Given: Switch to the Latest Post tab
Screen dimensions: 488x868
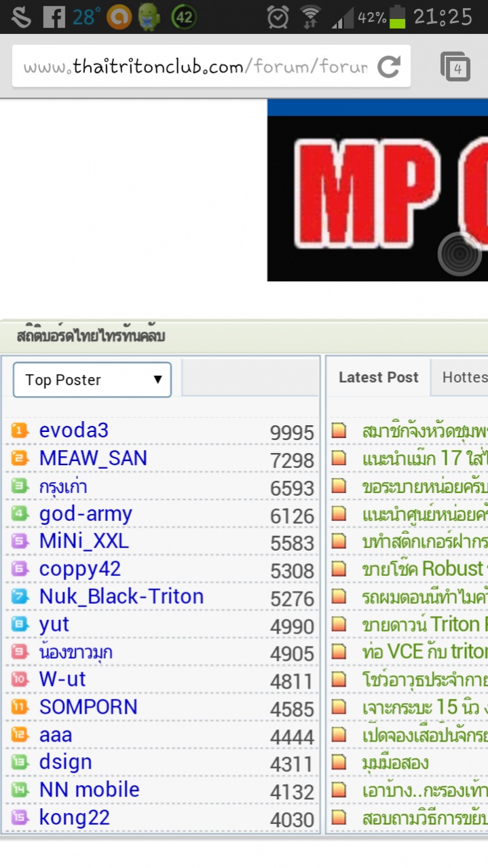Looking at the screenshot, I should [379, 378].
